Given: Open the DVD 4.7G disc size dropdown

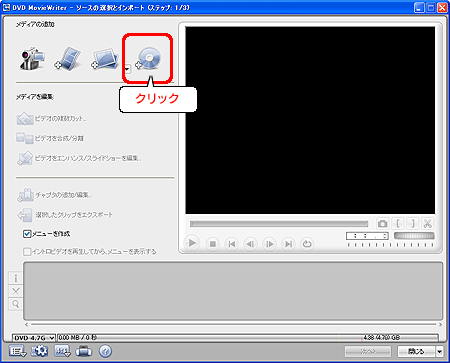Looking at the screenshot, I should 34,338.
